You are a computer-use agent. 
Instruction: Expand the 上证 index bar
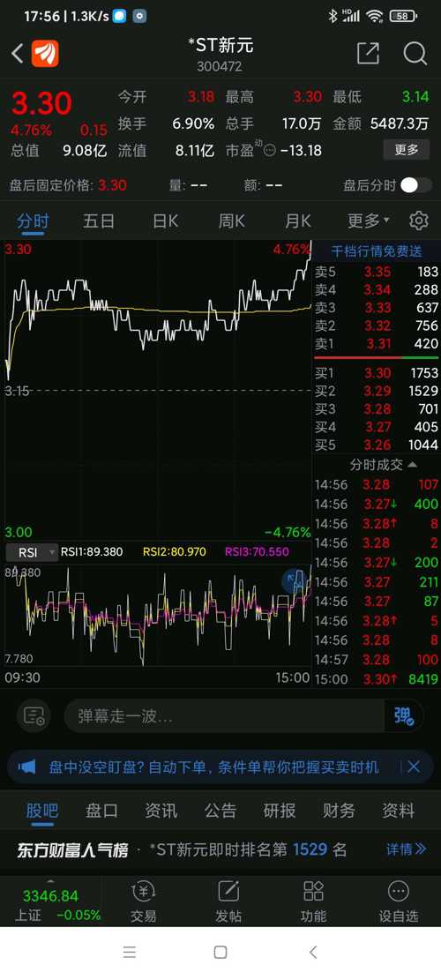pyautogui.click(x=50, y=882)
